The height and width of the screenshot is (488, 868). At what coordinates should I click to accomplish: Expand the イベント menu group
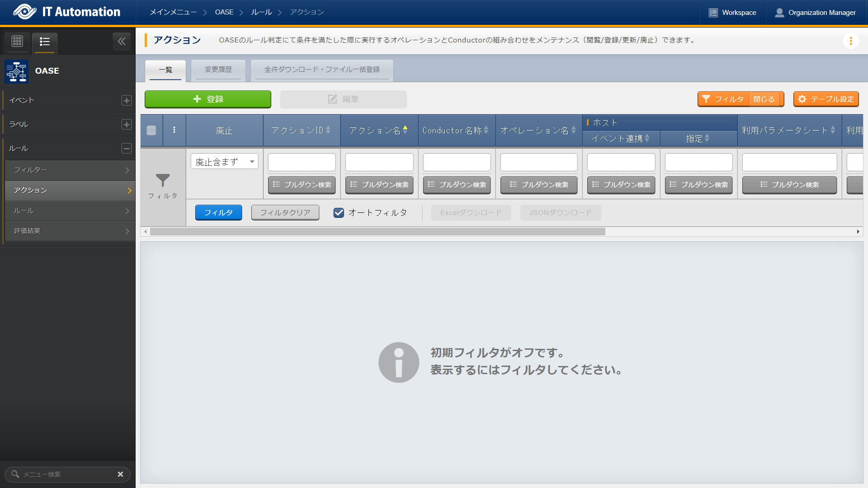pyautogui.click(x=127, y=100)
